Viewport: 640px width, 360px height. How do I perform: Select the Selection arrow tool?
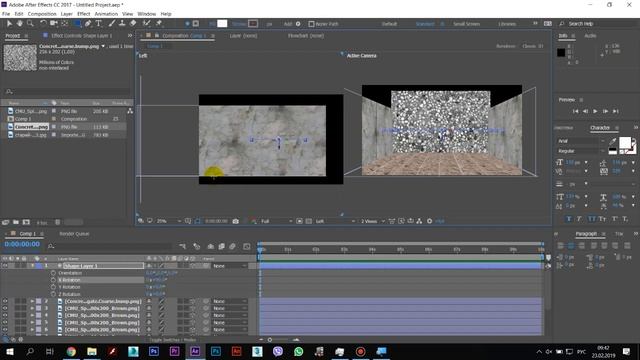coord(9,24)
